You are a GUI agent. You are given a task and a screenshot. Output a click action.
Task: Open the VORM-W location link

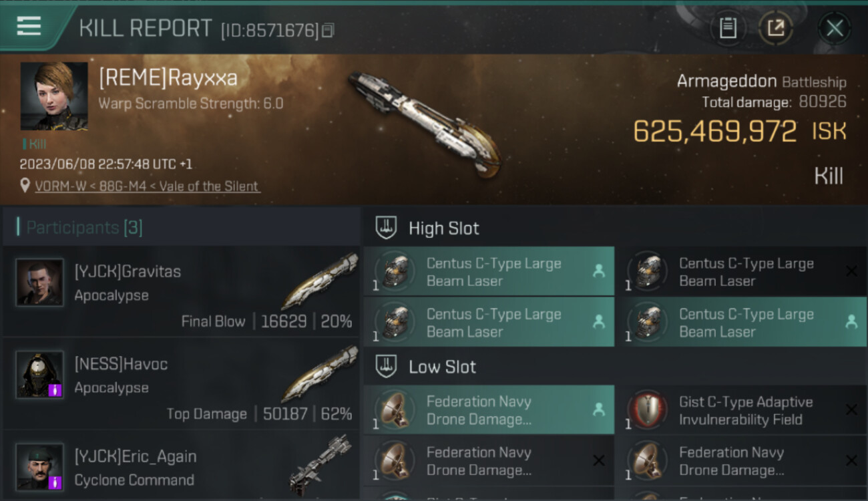point(148,186)
